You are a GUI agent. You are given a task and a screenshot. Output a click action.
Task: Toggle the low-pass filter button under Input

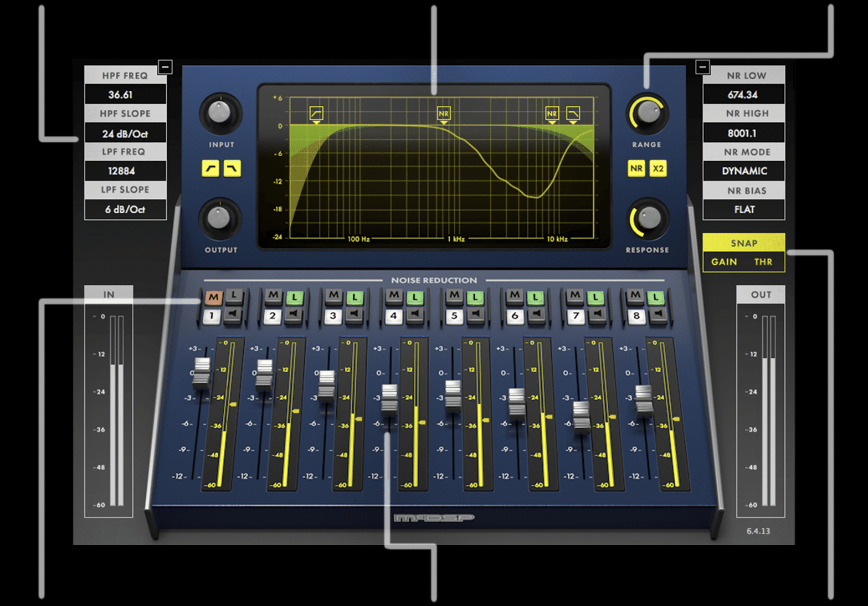[x=232, y=168]
